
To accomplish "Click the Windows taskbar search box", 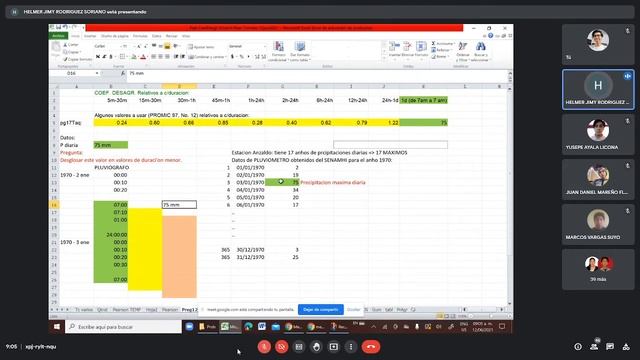I will (x=123, y=327).
